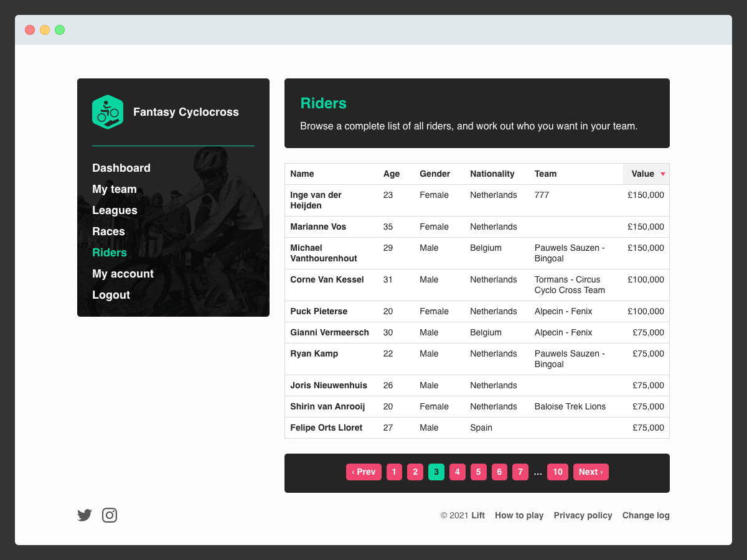The height and width of the screenshot is (560, 747).
Task: Click the Value column header
Action: pyautogui.click(x=646, y=174)
